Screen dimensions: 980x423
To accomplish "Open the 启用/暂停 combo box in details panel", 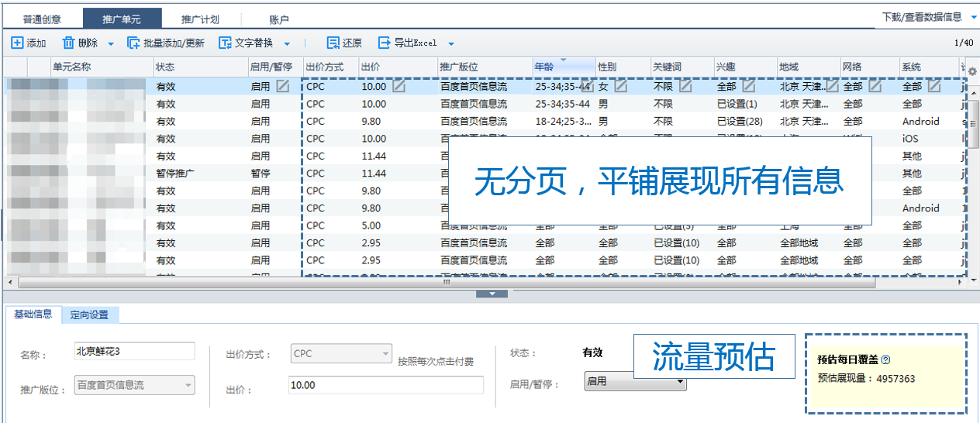I will [x=635, y=382].
